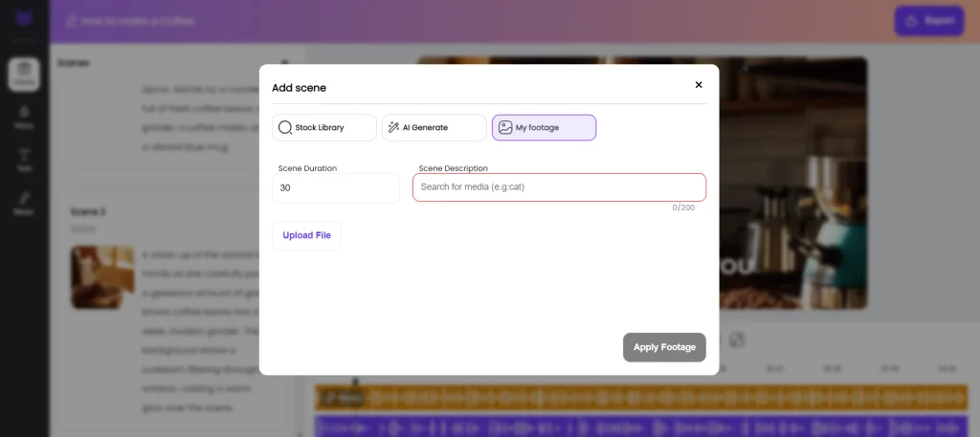The height and width of the screenshot is (437, 980).
Task: Select the Scene 2 thumbnail image
Action: pyautogui.click(x=102, y=277)
